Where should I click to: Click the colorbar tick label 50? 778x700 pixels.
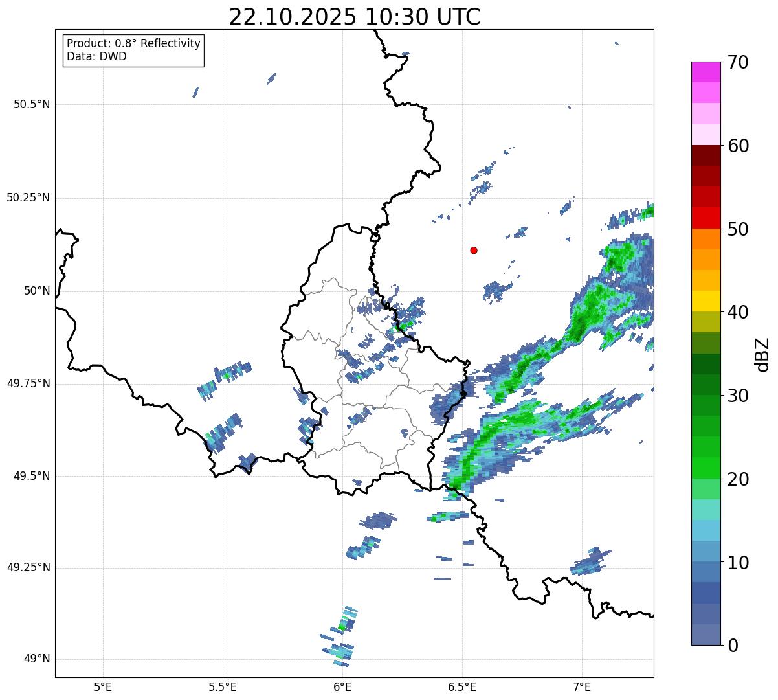(x=738, y=229)
